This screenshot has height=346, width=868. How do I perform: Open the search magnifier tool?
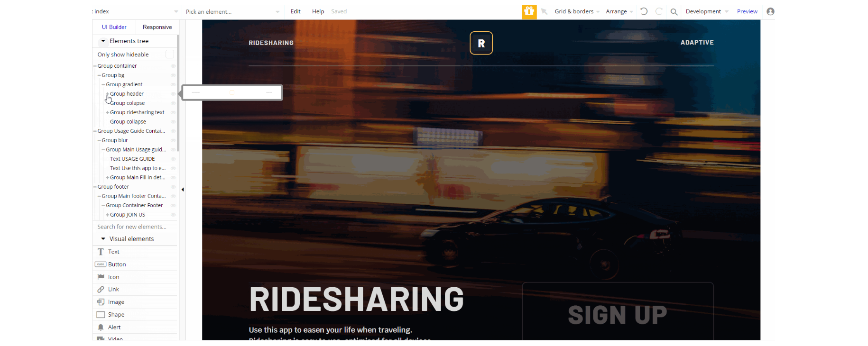click(x=674, y=11)
